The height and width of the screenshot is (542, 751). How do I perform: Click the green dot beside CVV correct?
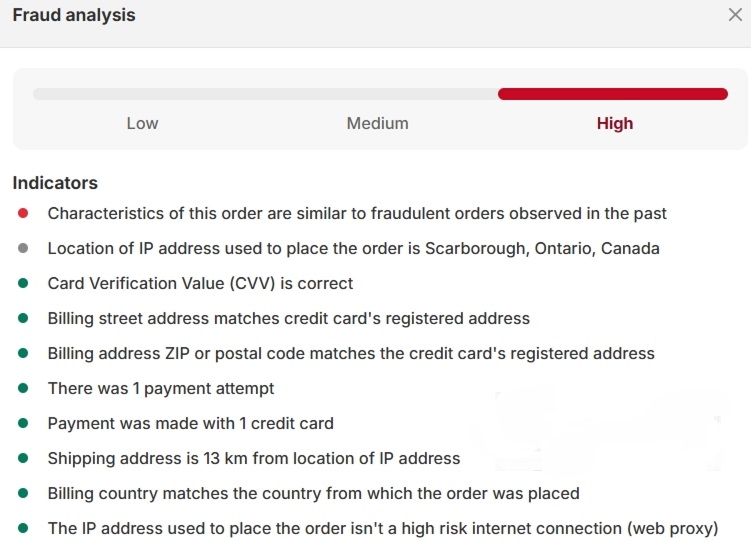pyautogui.click(x=23, y=283)
